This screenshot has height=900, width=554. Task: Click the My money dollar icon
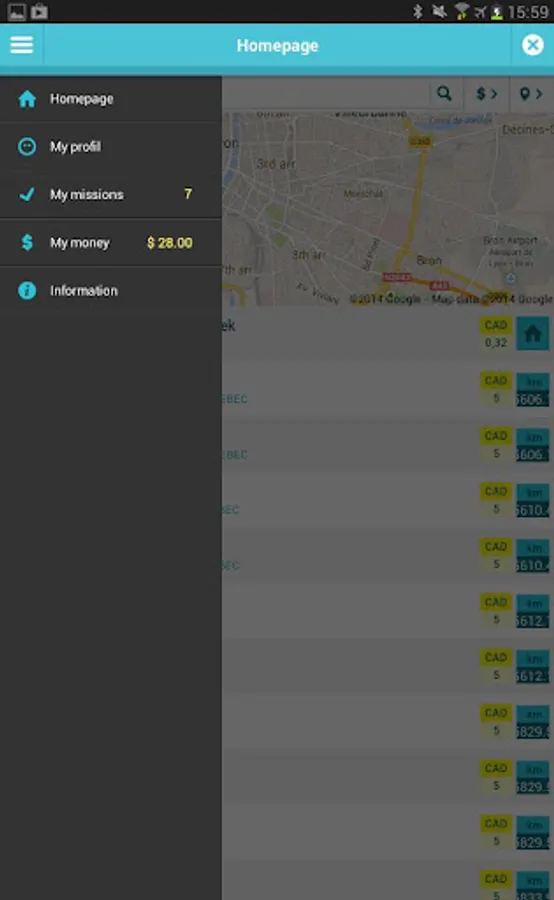pos(27,242)
